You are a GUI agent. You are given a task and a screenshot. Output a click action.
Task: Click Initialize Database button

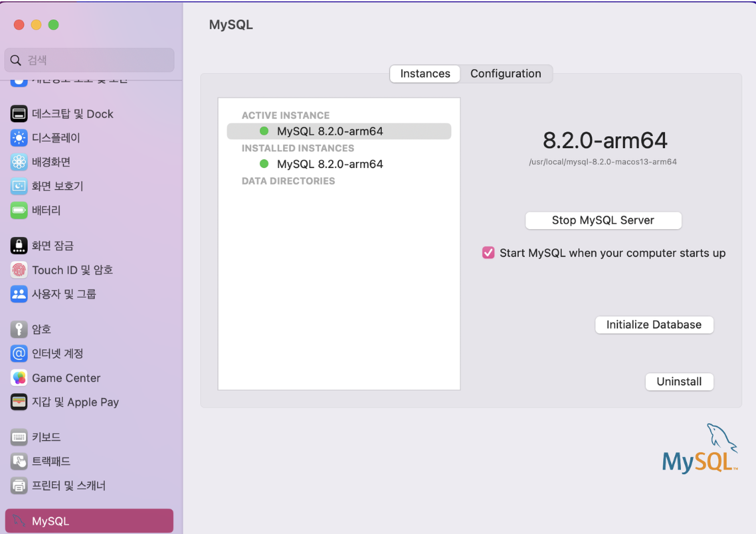pos(654,325)
